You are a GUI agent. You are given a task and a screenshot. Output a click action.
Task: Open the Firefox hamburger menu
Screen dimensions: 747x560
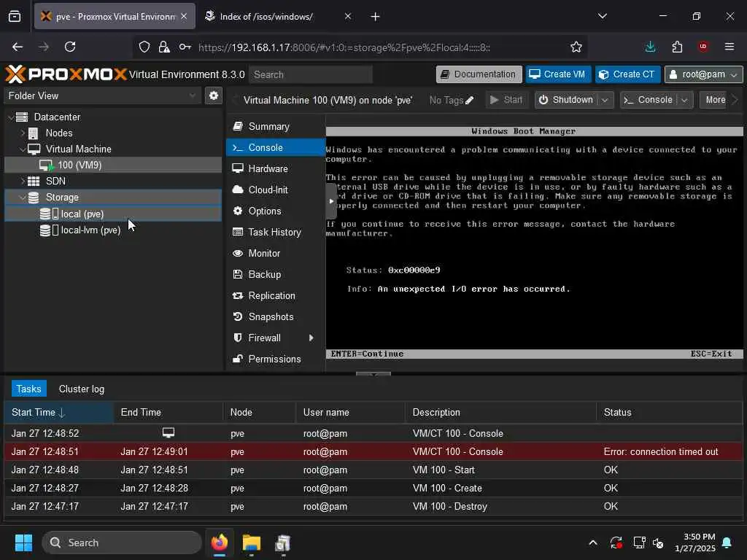point(729,47)
